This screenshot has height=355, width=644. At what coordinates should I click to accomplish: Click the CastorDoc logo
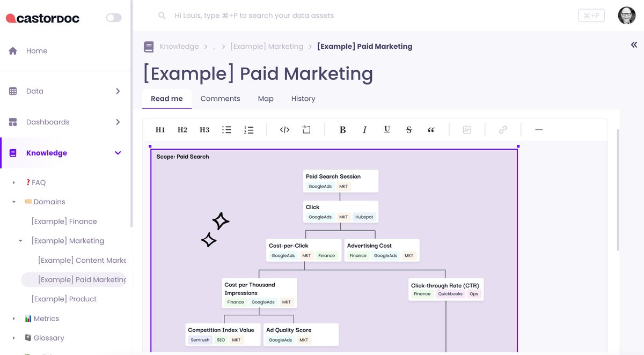click(x=42, y=18)
